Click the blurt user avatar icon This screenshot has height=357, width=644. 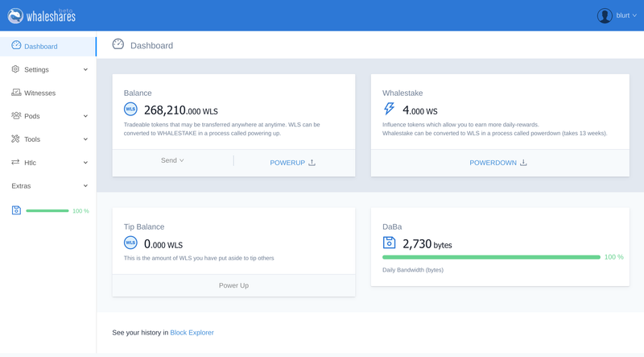[x=605, y=15]
